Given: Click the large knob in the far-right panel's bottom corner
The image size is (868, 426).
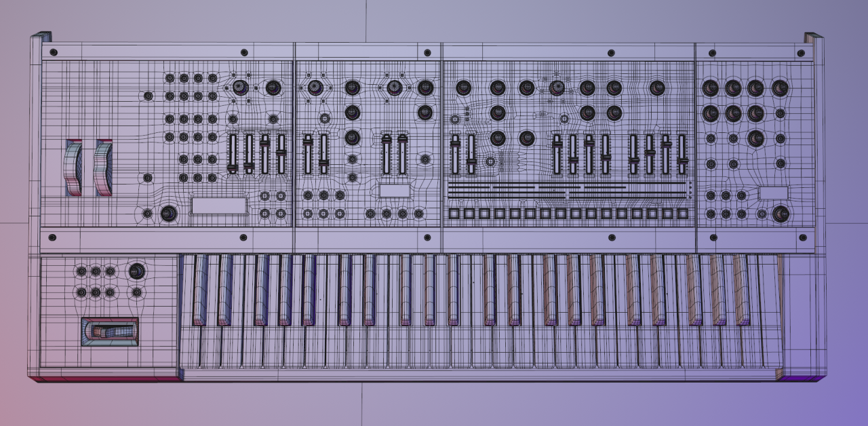Looking at the screenshot, I should point(781,214).
